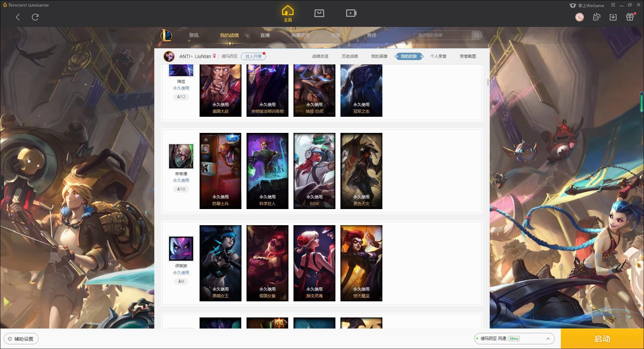Click the 瑞兹 champion name

click(181, 82)
